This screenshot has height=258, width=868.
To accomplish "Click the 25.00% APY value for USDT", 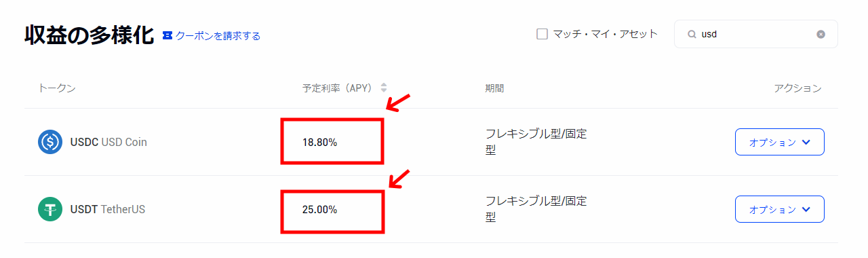I will click(x=320, y=209).
